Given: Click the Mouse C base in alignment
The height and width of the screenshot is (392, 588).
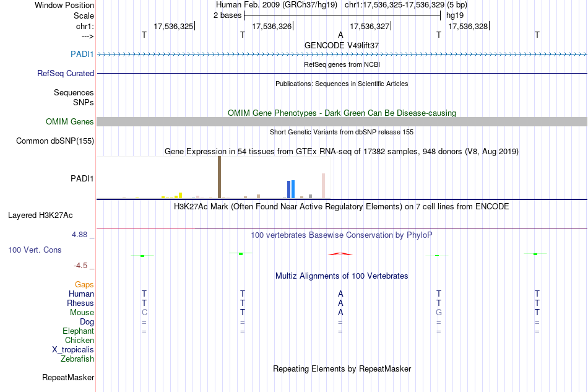Looking at the screenshot, I should coord(144,313).
